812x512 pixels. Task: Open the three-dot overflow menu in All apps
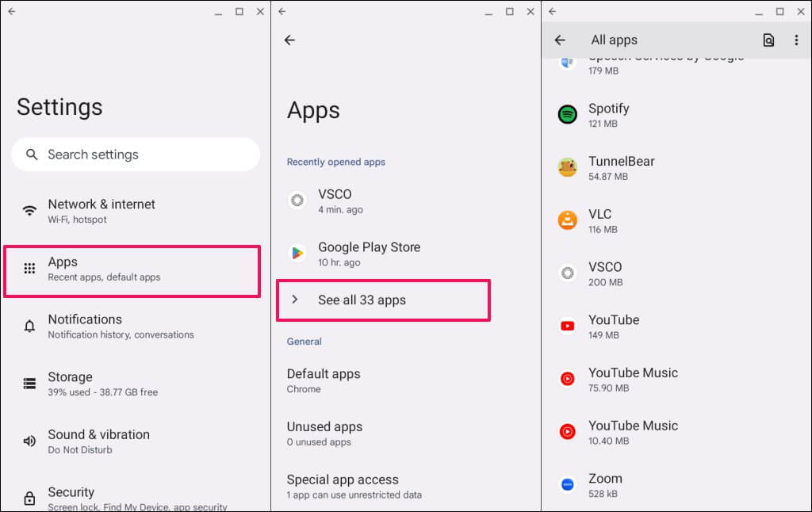pos(796,40)
